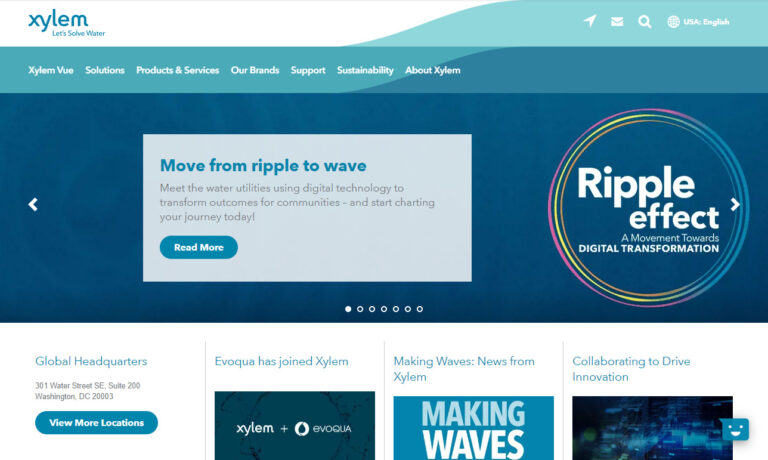Image resolution: width=768 pixels, height=460 pixels.
Task: Open the Making Waves: News from Xylem link
Action: coord(464,369)
